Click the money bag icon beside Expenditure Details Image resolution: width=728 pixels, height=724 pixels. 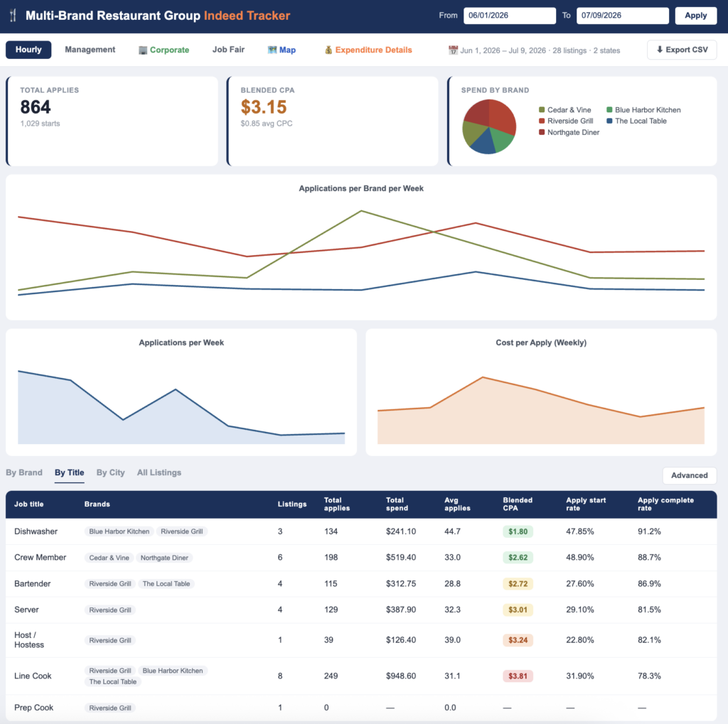coord(328,50)
